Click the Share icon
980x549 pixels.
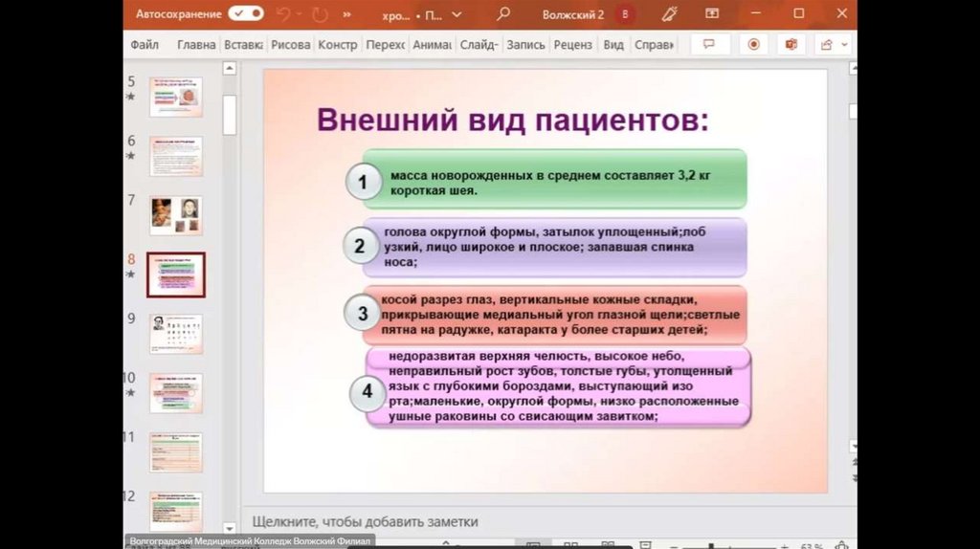(827, 44)
